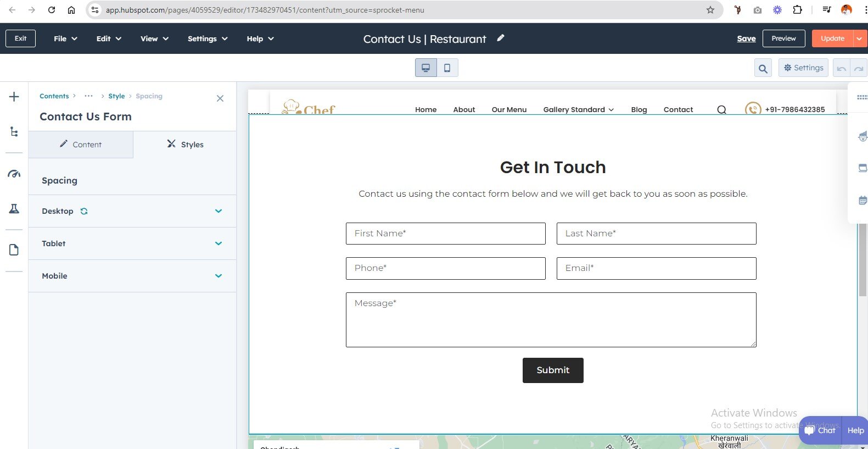868x449 pixels.
Task: Click the page document icon in sidebar
Action: (x=14, y=250)
